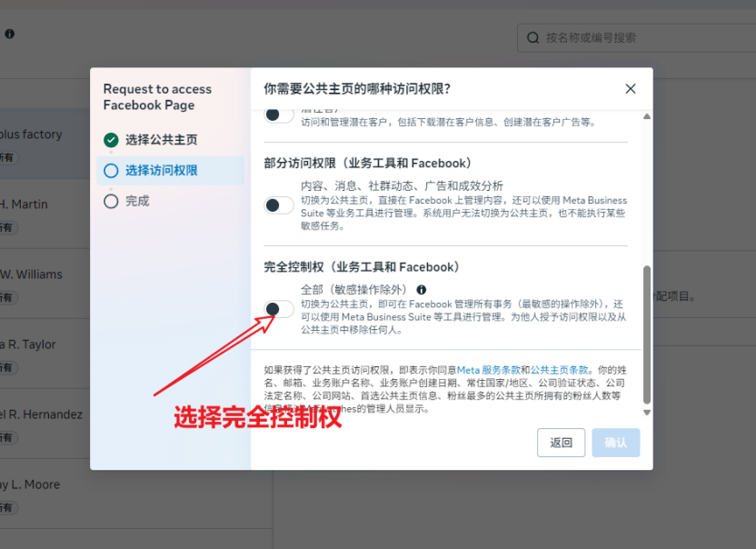Click the 返回 button
The height and width of the screenshot is (549, 756).
562,443
